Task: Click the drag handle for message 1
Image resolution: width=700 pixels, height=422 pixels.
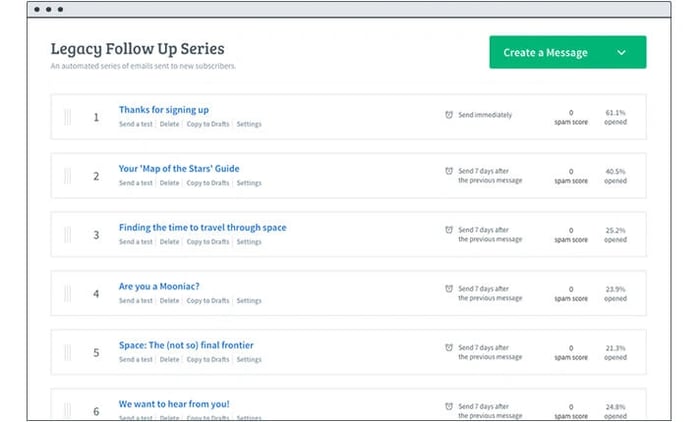Action: (x=68, y=117)
